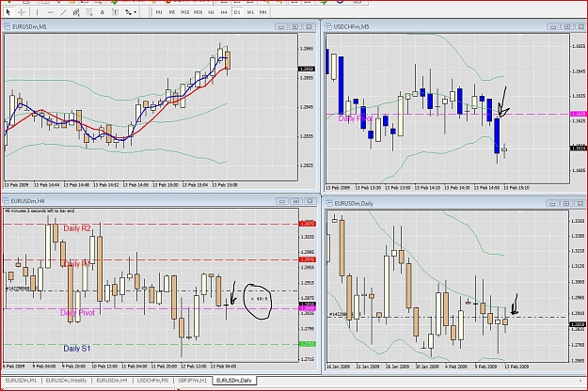Click '13 Feb 14:44' on the M1 time axis

coord(47,185)
